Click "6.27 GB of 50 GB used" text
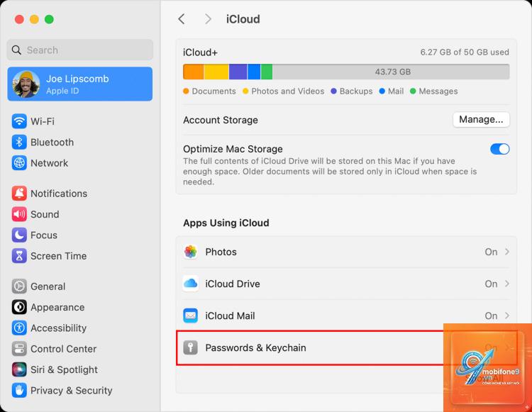Screen dimensions: 532x412 [465, 52]
